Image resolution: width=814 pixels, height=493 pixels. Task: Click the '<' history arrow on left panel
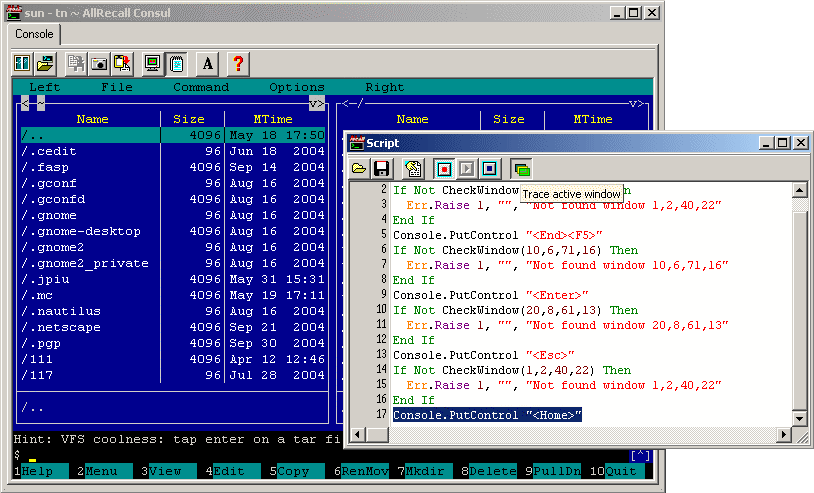point(25,103)
